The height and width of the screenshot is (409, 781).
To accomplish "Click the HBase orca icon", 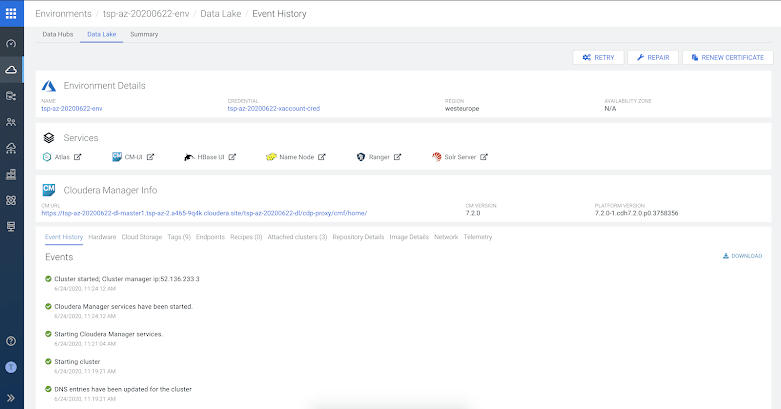I will coord(189,157).
